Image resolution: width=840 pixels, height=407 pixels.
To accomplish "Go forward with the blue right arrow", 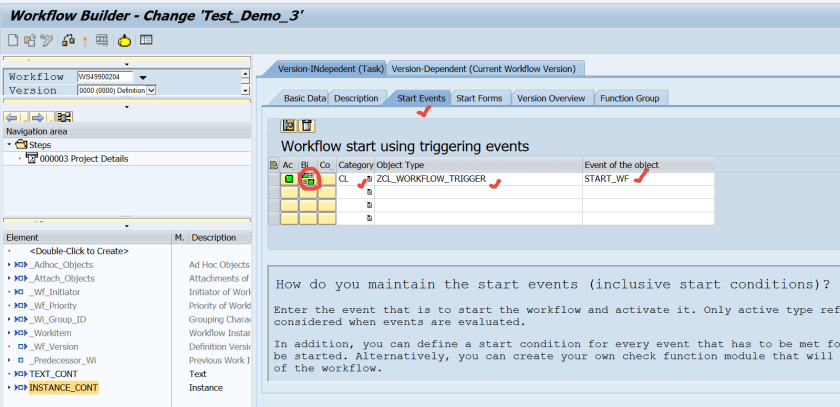I will point(38,117).
